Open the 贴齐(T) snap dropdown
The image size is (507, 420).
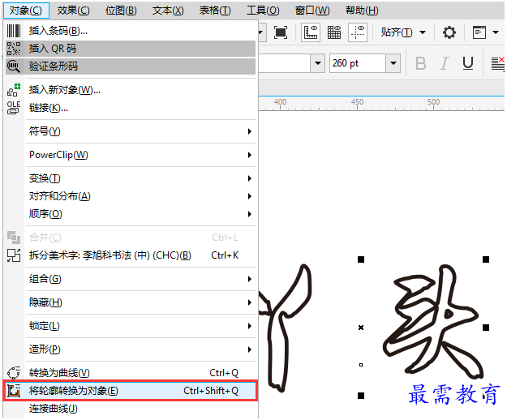[x=403, y=32]
